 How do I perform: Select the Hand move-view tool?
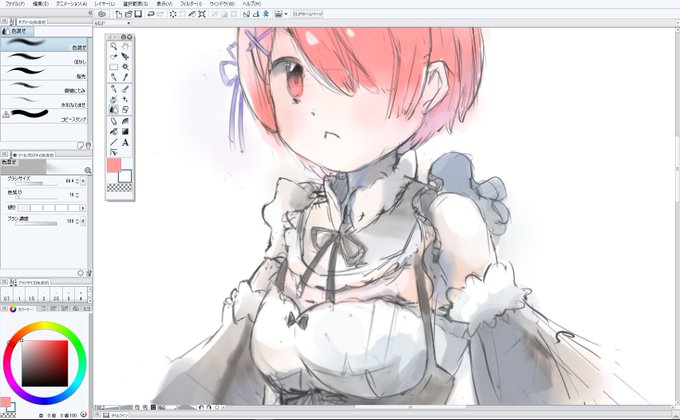[x=125, y=46]
